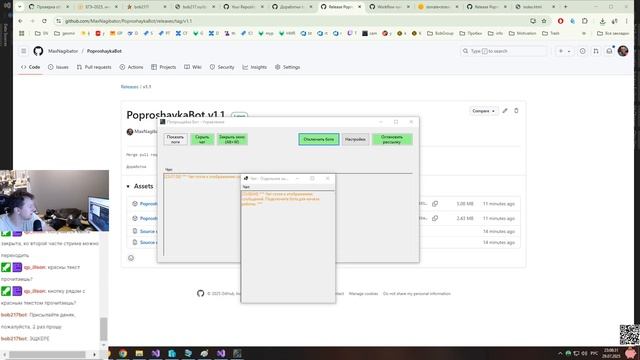Open the MaxNagibator owner link

63,51
